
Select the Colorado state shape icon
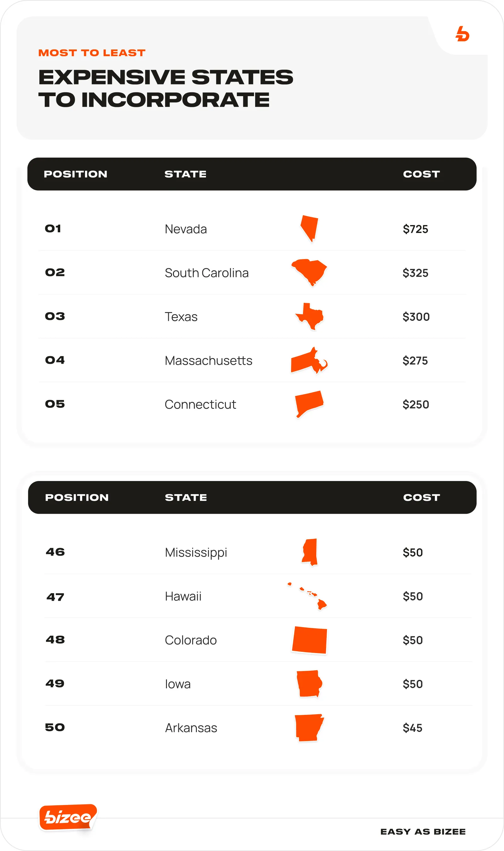click(x=309, y=640)
